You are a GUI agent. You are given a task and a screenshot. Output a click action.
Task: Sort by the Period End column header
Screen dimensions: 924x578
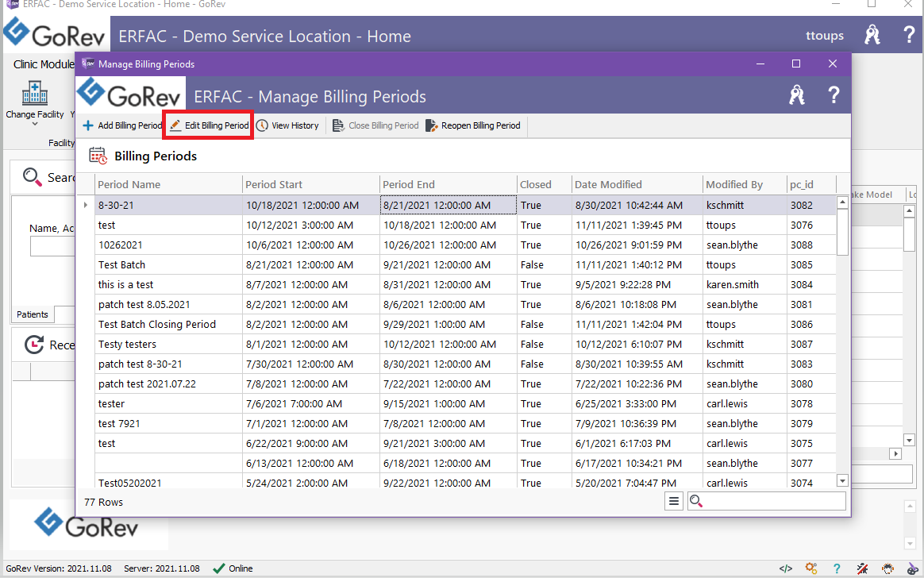(x=448, y=184)
